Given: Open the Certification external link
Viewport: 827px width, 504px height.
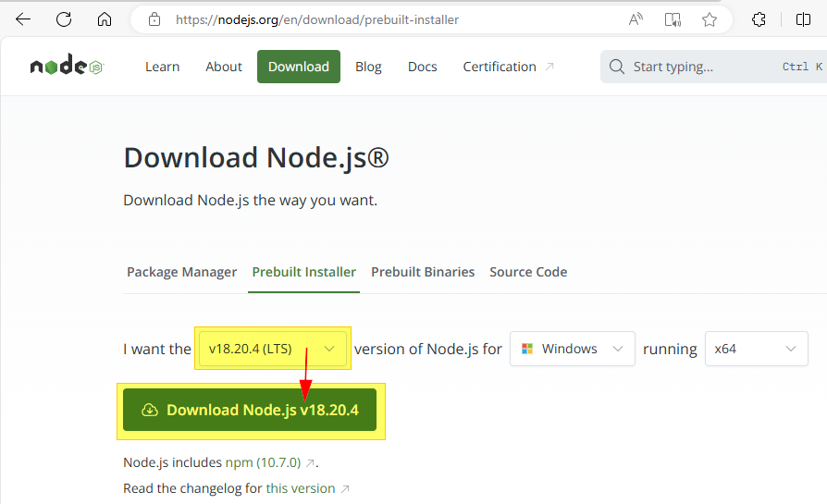Looking at the screenshot, I should pyautogui.click(x=508, y=67).
